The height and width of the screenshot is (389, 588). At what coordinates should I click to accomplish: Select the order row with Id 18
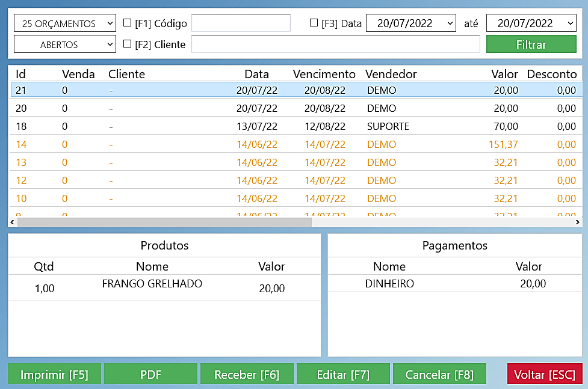(x=241, y=126)
